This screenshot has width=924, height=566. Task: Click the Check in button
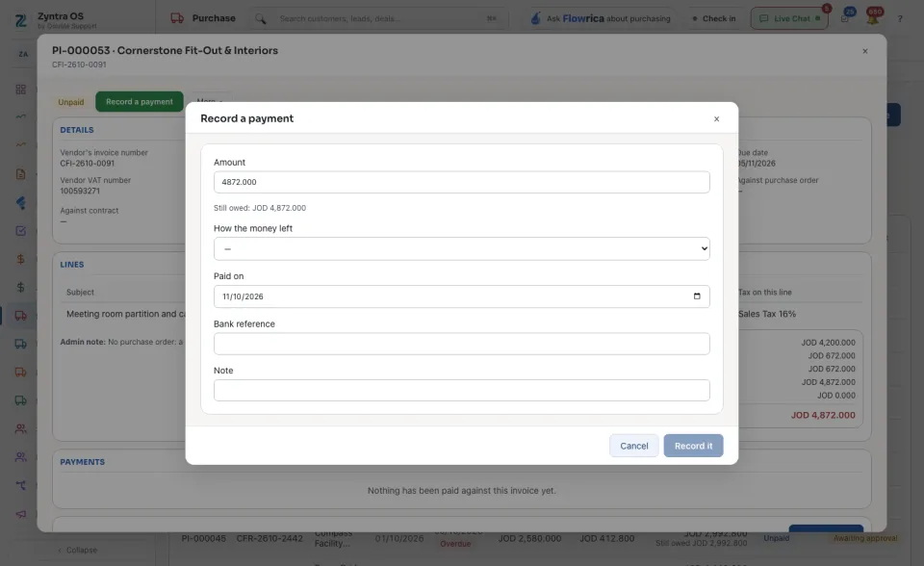pos(713,19)
